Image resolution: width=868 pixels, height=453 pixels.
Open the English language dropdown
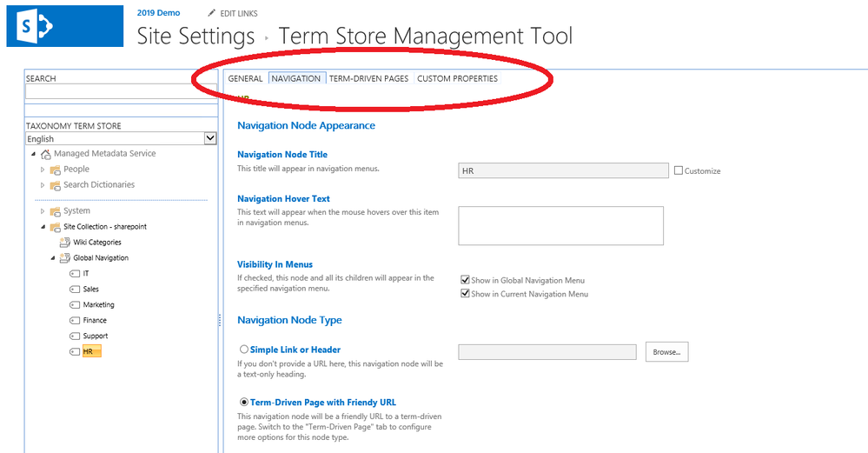[x=121, y=138]
